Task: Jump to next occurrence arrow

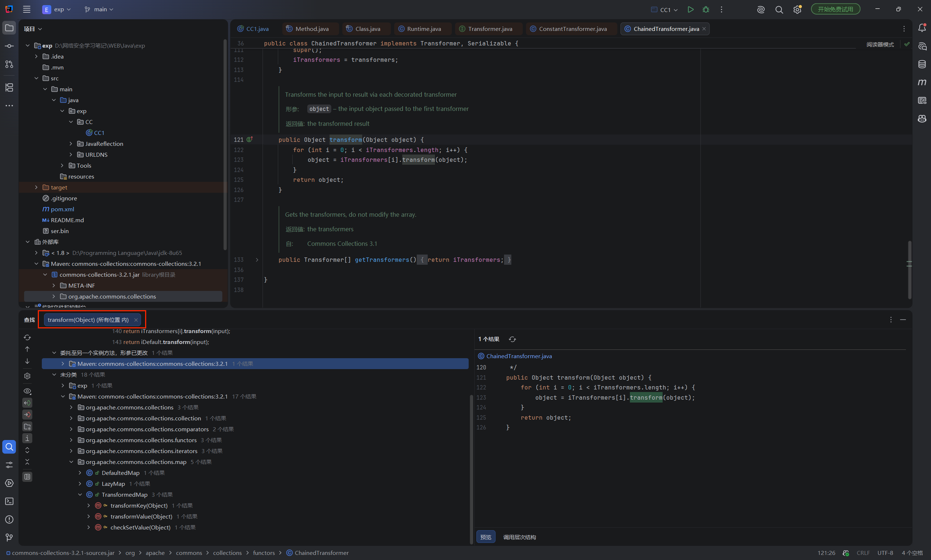Action: coord(27,361)
